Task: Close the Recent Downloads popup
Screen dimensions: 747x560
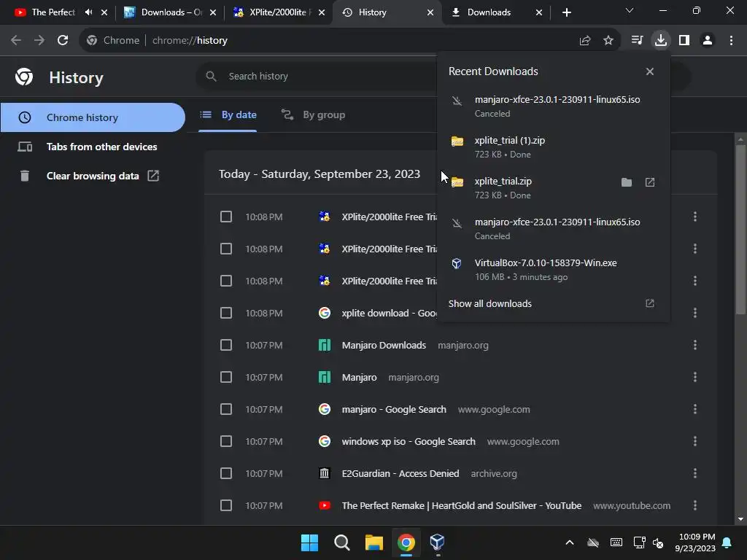Action: click(x=650, y=71)
